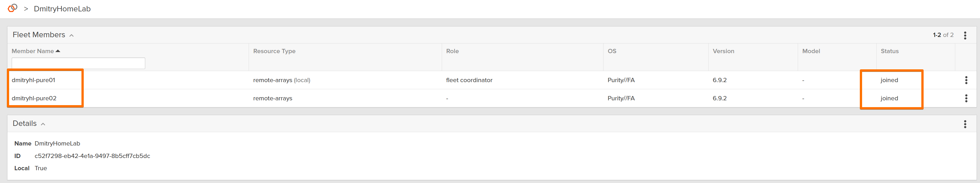Collapse the Fleet Members section
Screen dimensions: 980x183
tap(71, 35)
